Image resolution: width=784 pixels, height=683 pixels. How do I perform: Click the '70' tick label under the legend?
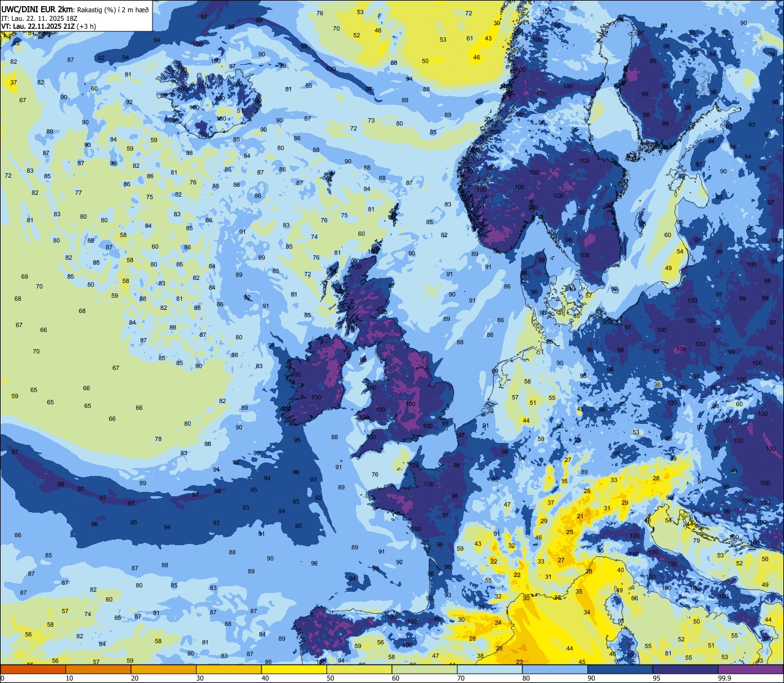[x=461, y=678]
